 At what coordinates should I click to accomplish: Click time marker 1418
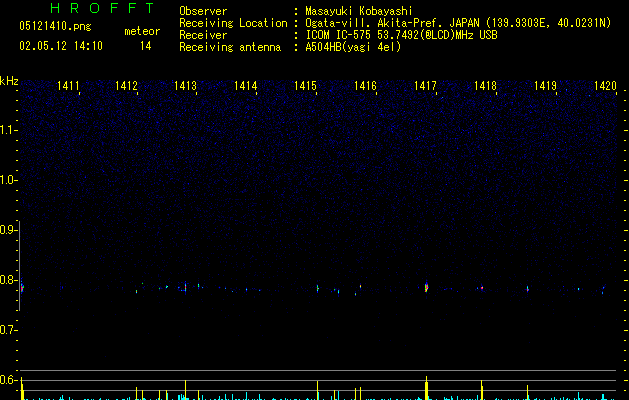pyautogui.click(x=485, y=86)
